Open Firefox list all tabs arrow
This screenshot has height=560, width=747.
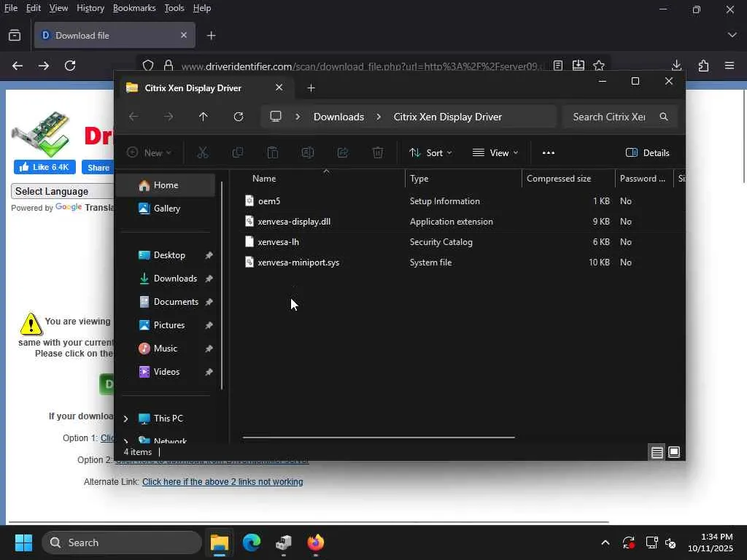[732, 35]
